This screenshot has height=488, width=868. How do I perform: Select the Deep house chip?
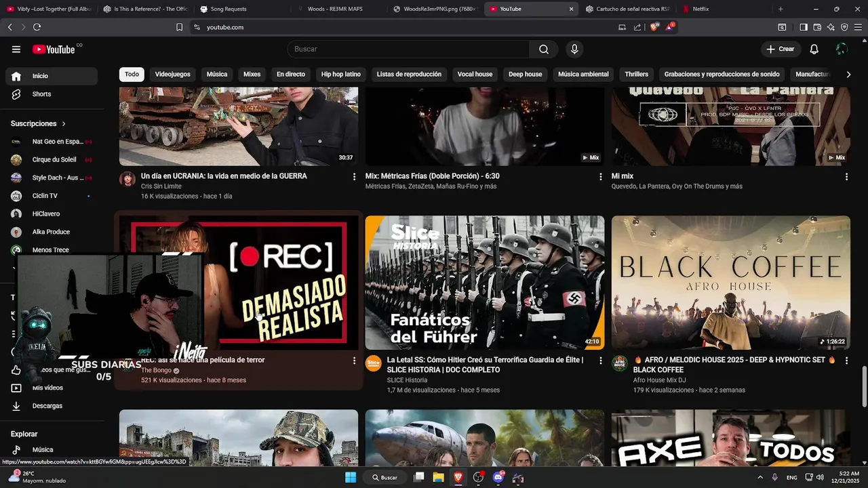(x=526, y=74)
